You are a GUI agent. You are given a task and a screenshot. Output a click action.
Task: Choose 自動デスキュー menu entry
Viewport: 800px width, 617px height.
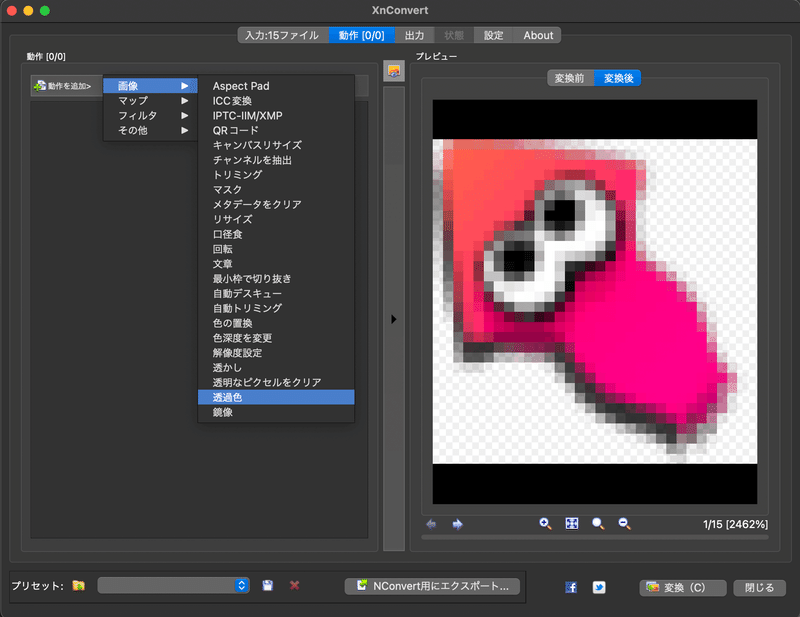276,293
